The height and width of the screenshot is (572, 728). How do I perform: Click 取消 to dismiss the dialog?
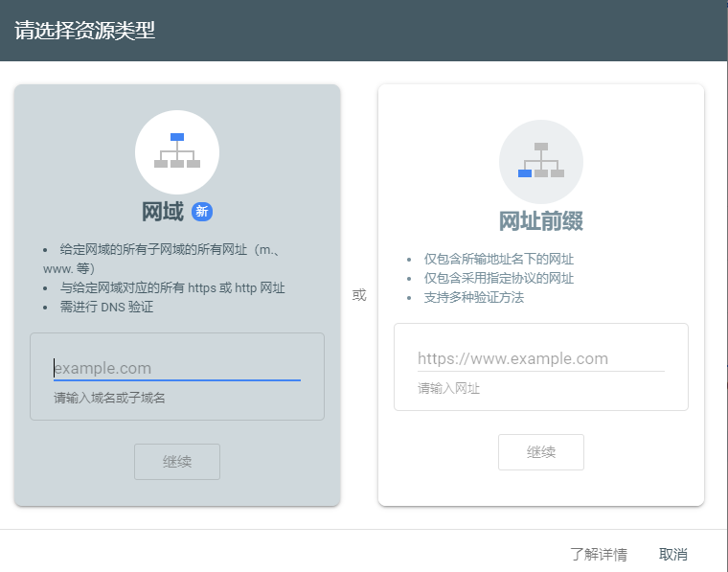click(x=672, y=554)
